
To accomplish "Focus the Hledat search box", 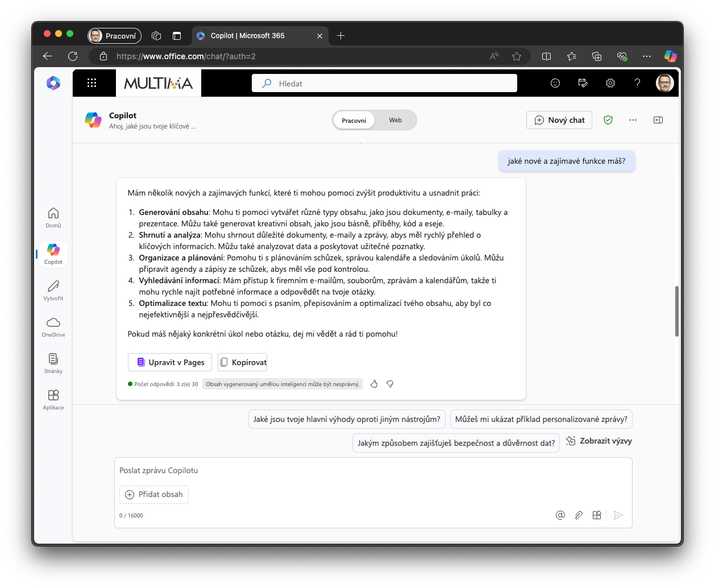I will [x=384, y=83].
